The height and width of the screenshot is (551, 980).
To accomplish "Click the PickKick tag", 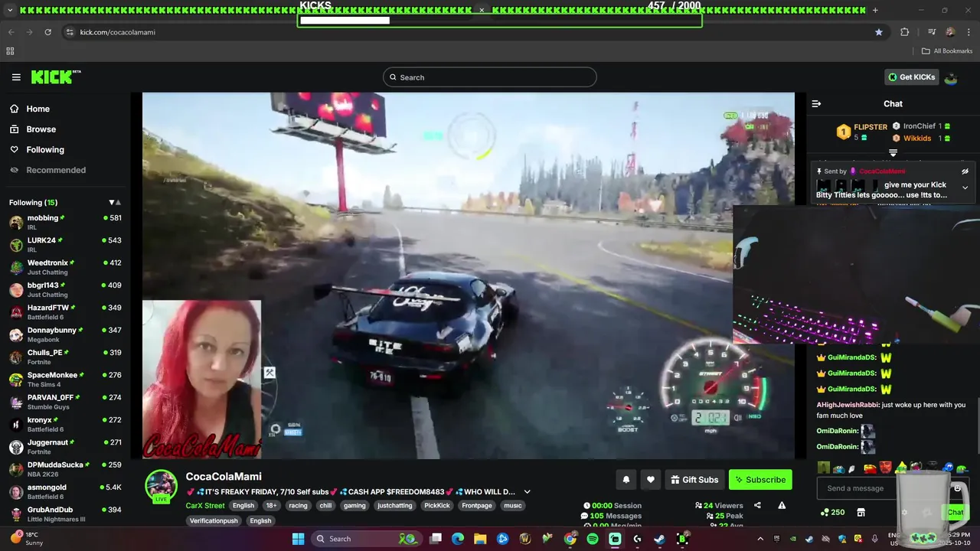I will (x=437, y=506).
